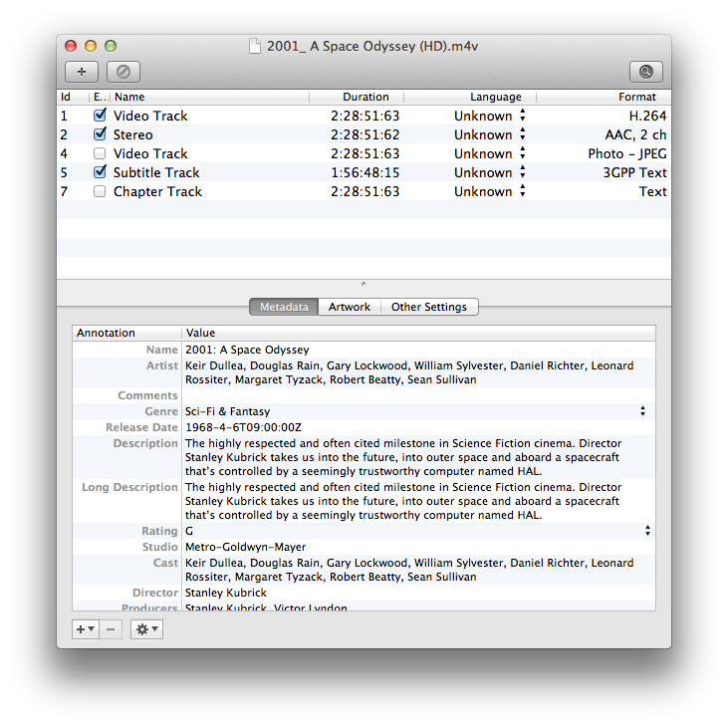The height and width of the screenshot is (727, 728).
Task: Switch to the Other Settings tab
Action: point(429,307)
